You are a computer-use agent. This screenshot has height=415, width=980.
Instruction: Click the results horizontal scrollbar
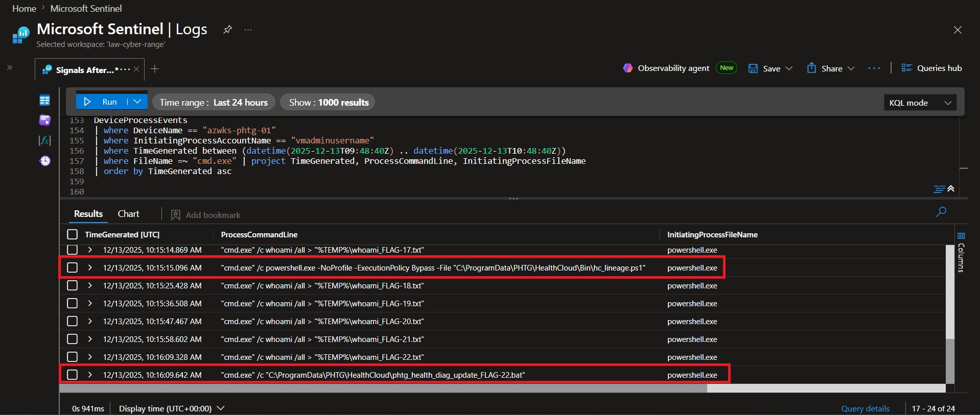point(383,388)
